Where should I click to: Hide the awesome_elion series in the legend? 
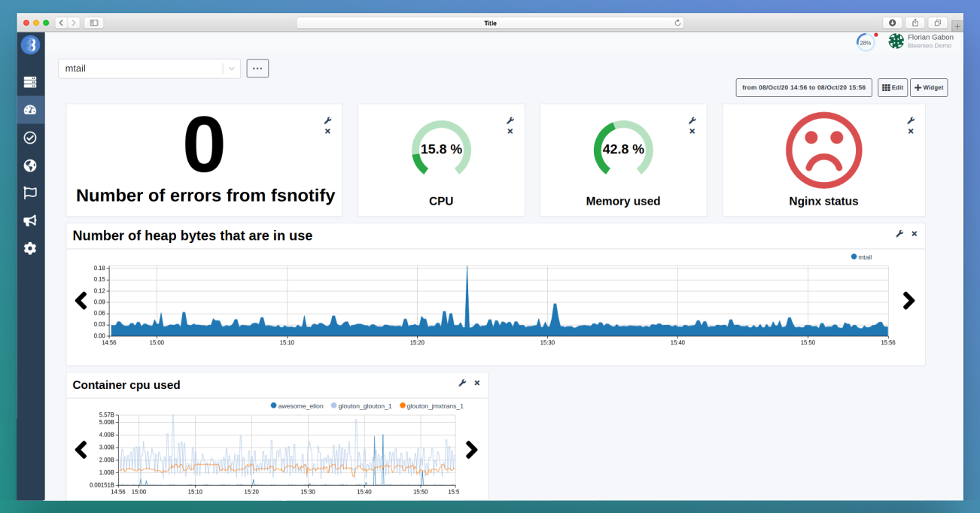(296, 405)
